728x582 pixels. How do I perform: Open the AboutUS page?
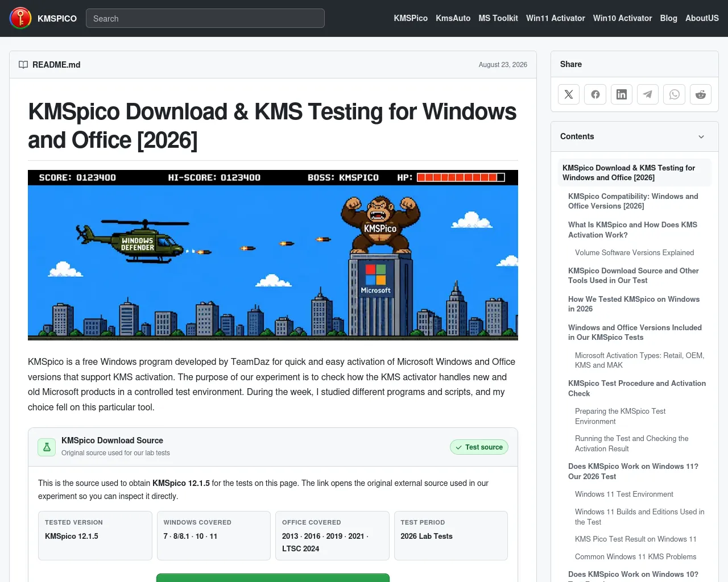pos(702,18)
